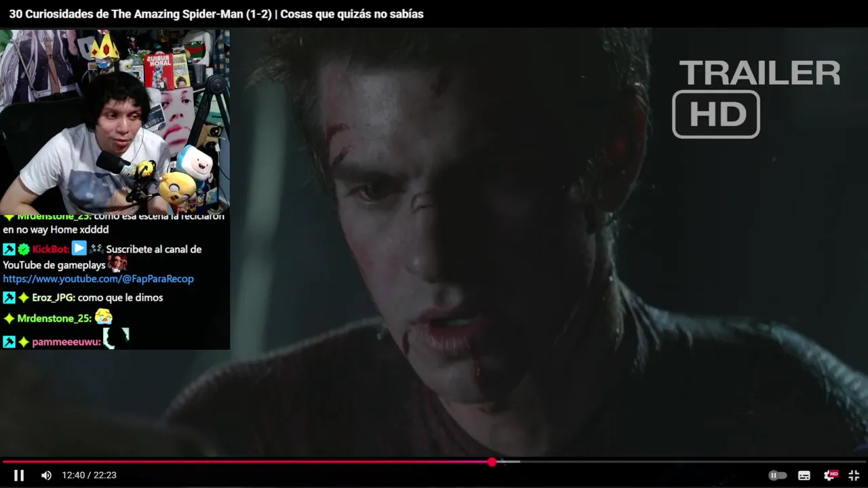Click the Eroz_JPG username in chat
The width and height of the screenshot is (868, 488).
pyautogui.click(x=54, y=298)
